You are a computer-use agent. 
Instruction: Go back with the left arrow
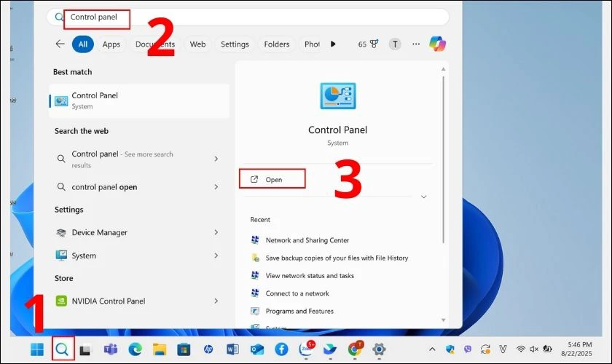60,44
